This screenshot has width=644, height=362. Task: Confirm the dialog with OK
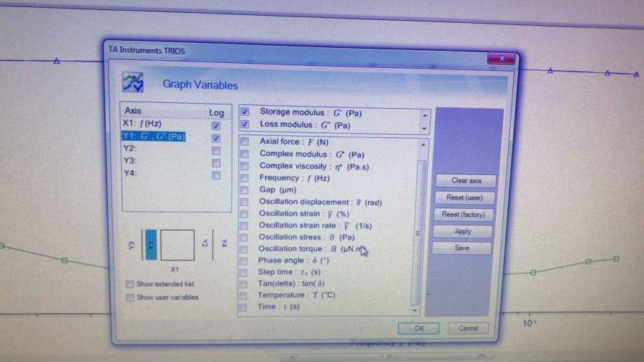click(x=419, y=328)
